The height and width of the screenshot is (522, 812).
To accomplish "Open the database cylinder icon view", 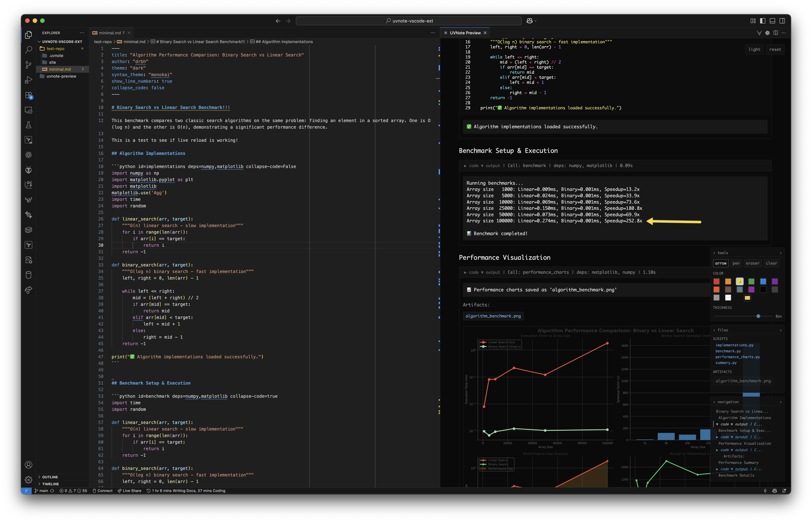I will tap(29, 275).
